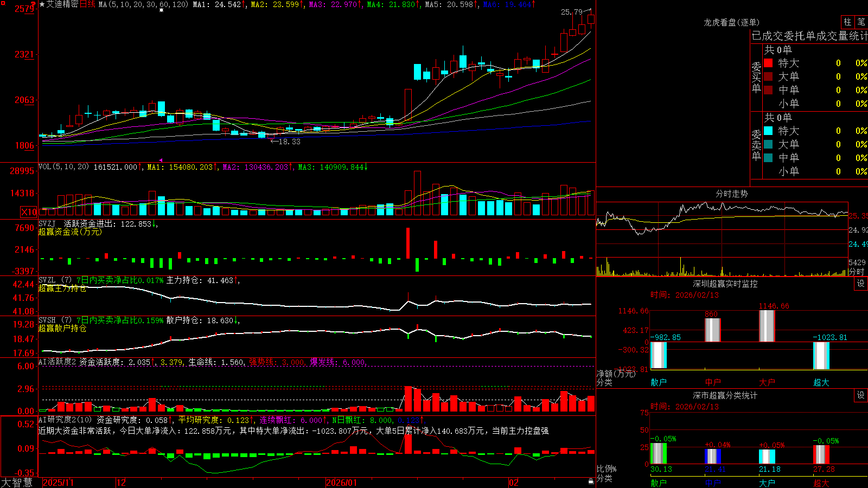Screen dimensions: 868x488
Task: Click the dark red 大单 buy-order swatch
Action: (x=768, y=76)
